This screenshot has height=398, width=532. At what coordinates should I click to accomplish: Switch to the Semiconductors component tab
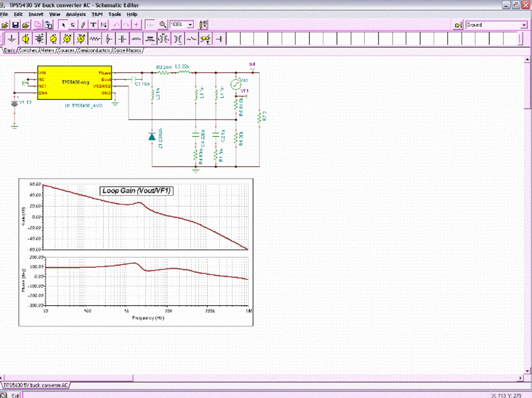pyautogui.click(x=93, y=50)
